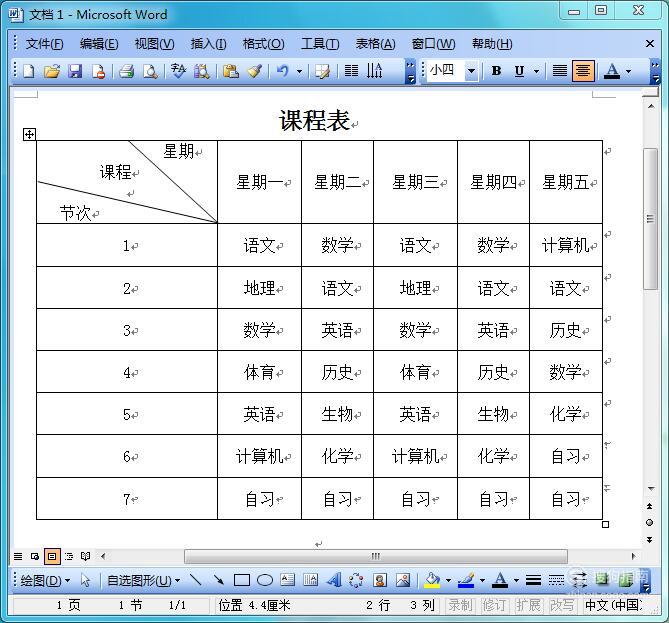
Task: Switch to Print Layout view
Action: [52, 556]
